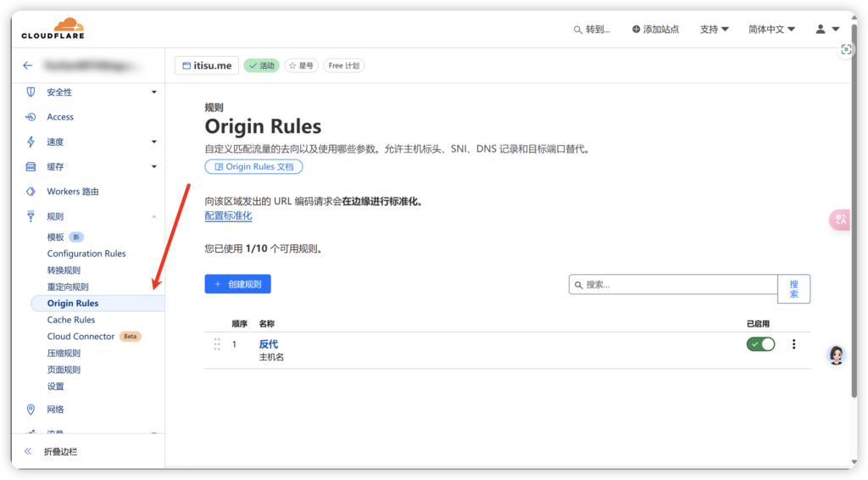Image resolution: width=868 pixels, height=480 pixels.
Task: Open Cloud Connector in sidebar
Action: [x=81, y=337]
